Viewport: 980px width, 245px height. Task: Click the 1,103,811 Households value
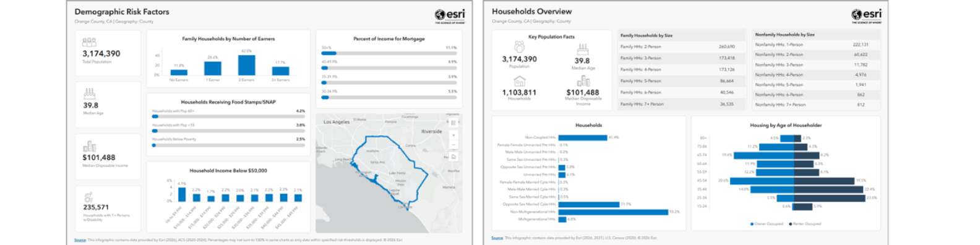coord(519,92)
